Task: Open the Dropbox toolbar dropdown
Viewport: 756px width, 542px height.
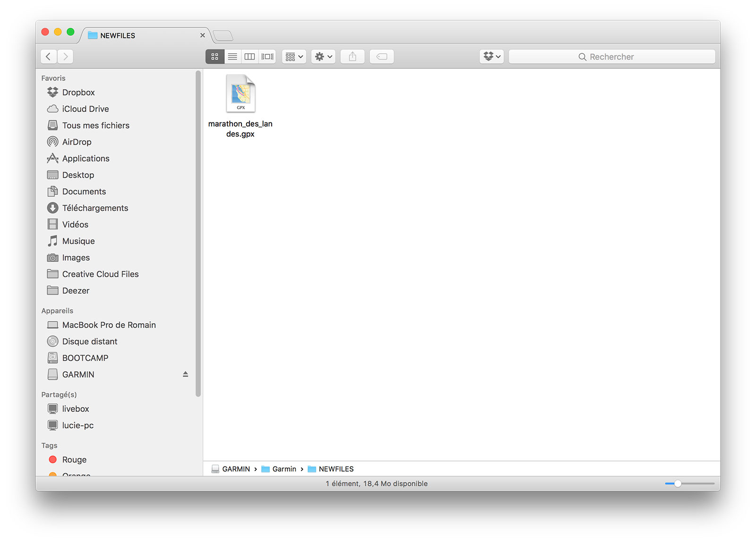Action: click(x=491, y=57)
